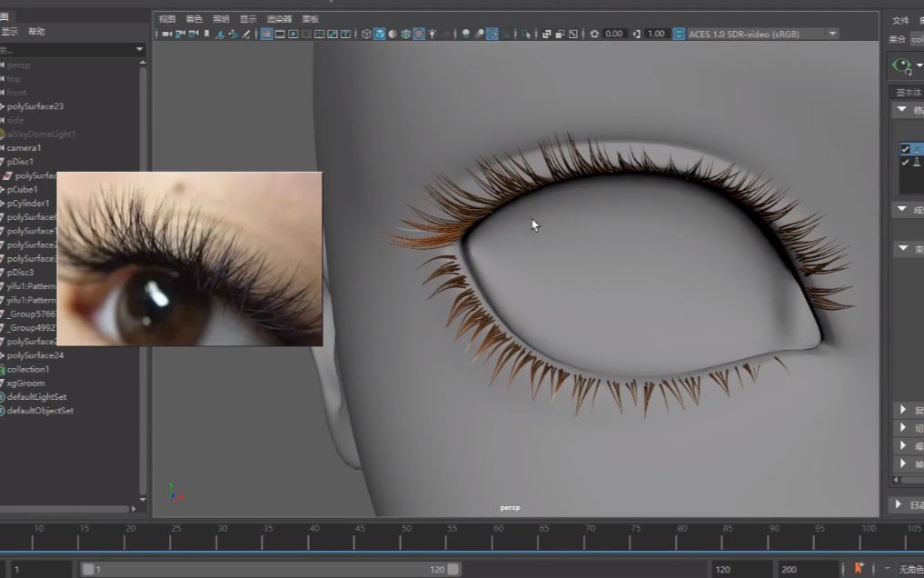The image size is (924, 578).
Task: Click the time range slider bar
Action: tap(271, 569)
